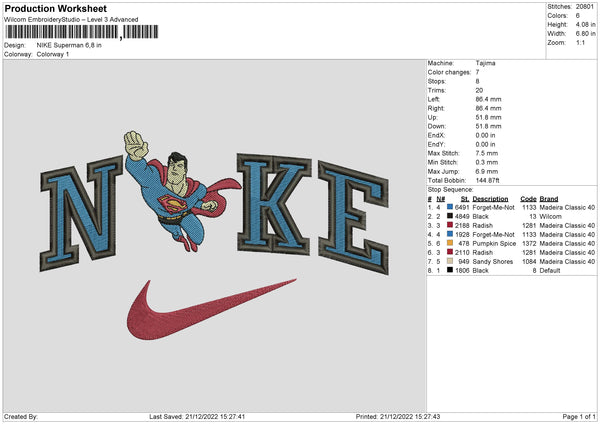Screen dimensions: 600x424
Task: Select the red swatch next to 2188 Radish
Action: [450, 225]
